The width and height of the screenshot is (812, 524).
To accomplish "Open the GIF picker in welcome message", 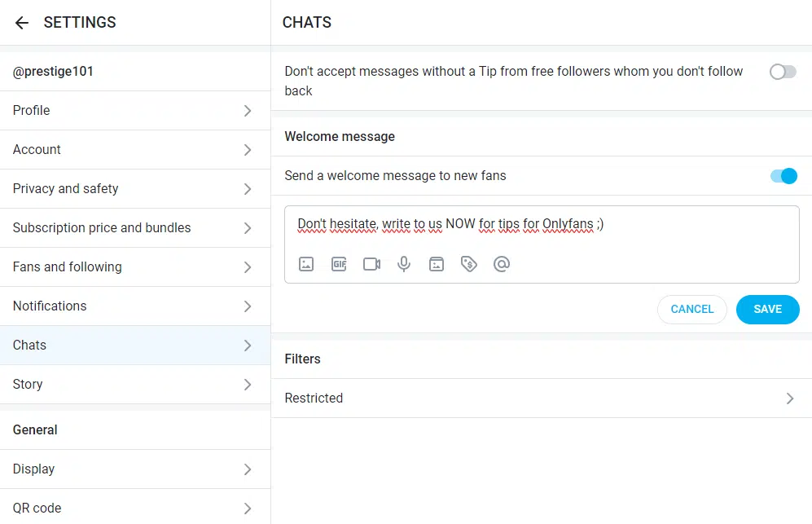I will click(339, 263).
